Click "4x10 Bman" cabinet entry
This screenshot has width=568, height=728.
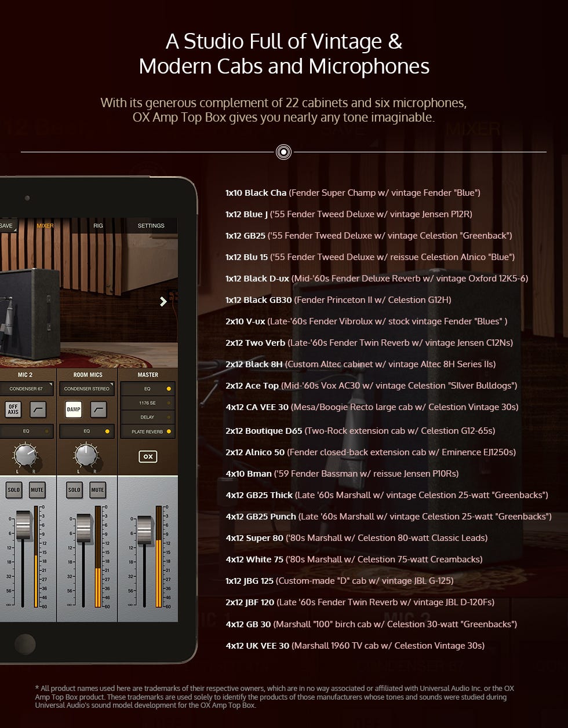342,474
